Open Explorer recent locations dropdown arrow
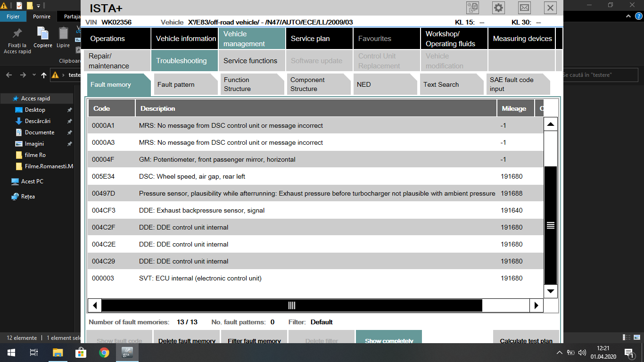This screenshot has height=362, width=644. pyautogui.click(x=34, y=75)
